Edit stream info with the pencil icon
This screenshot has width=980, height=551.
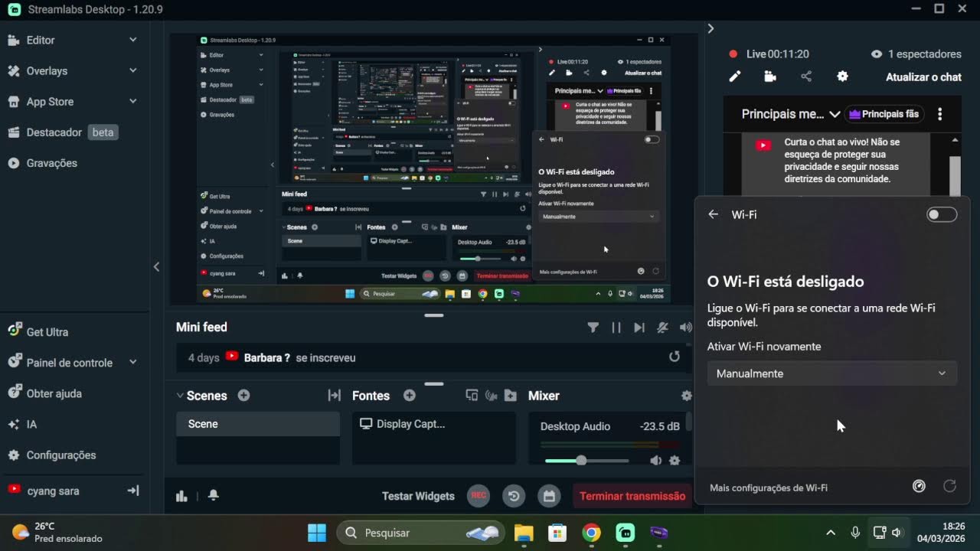click(735, 77)
